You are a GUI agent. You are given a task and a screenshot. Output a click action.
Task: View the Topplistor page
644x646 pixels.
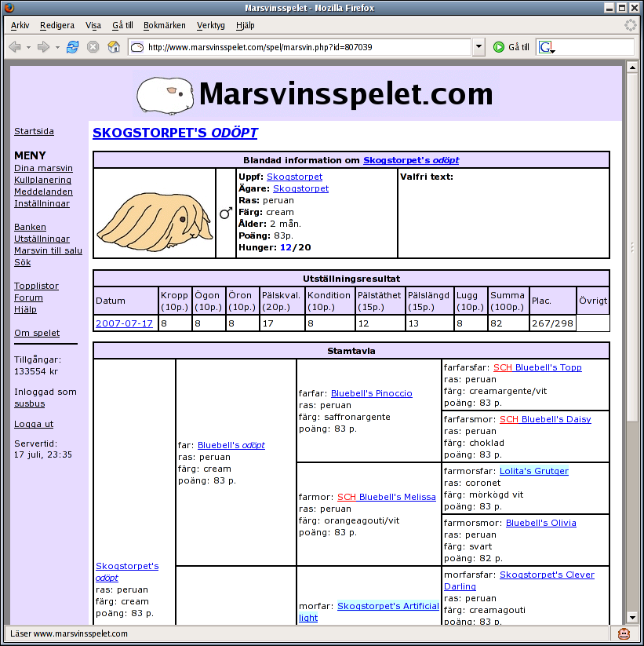36,287
